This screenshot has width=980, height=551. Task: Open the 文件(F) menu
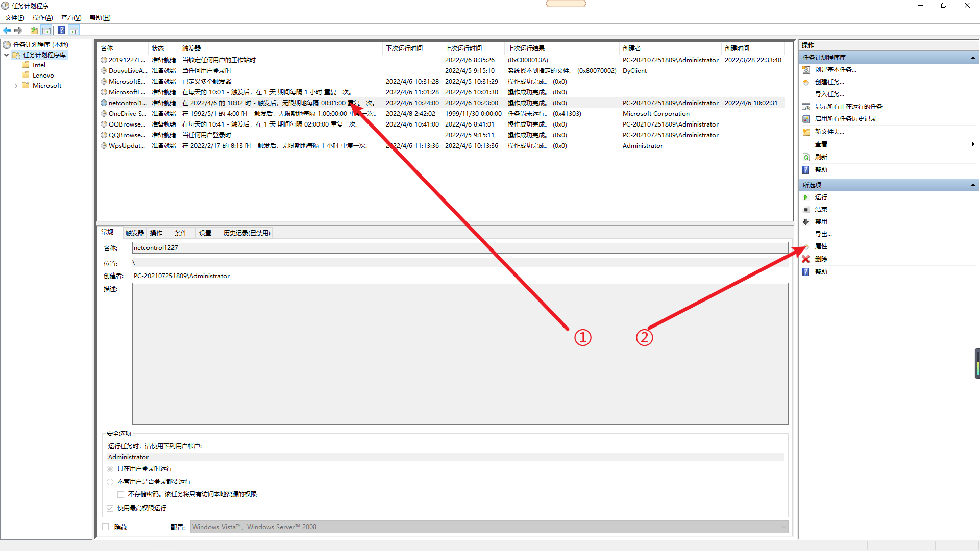15,18
